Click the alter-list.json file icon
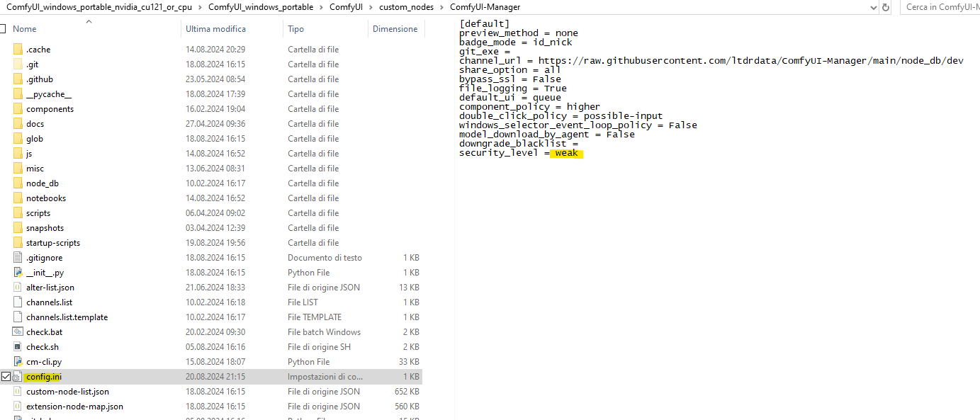Image resolution: width=980 pixels, height=420 pixels. (x=18, y=288)
